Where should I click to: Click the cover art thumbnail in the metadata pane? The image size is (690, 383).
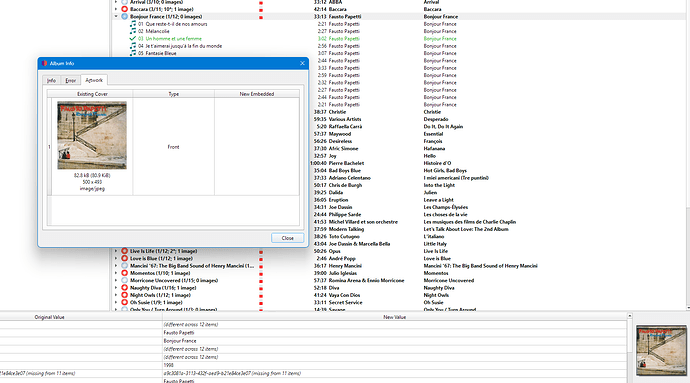[661, 350]
